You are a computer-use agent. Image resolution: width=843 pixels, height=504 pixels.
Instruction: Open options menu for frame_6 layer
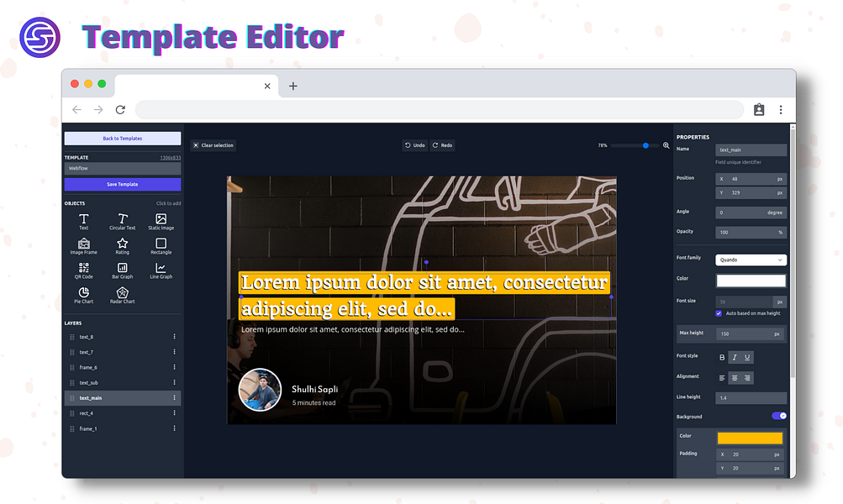tap(174, 368)
